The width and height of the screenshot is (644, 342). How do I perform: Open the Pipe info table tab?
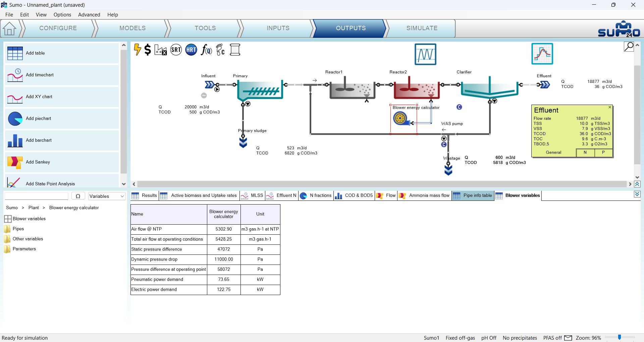(473, 195)
